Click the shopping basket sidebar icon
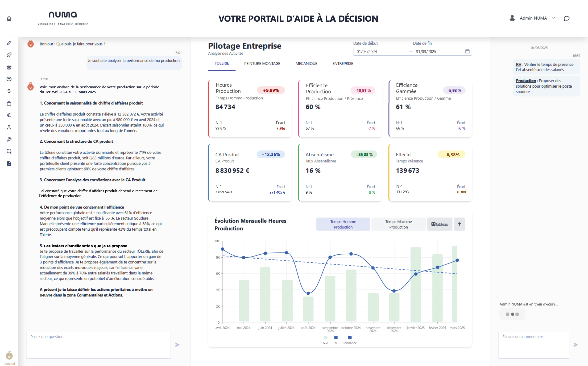 pyautogui.click(x=9, y=67)
